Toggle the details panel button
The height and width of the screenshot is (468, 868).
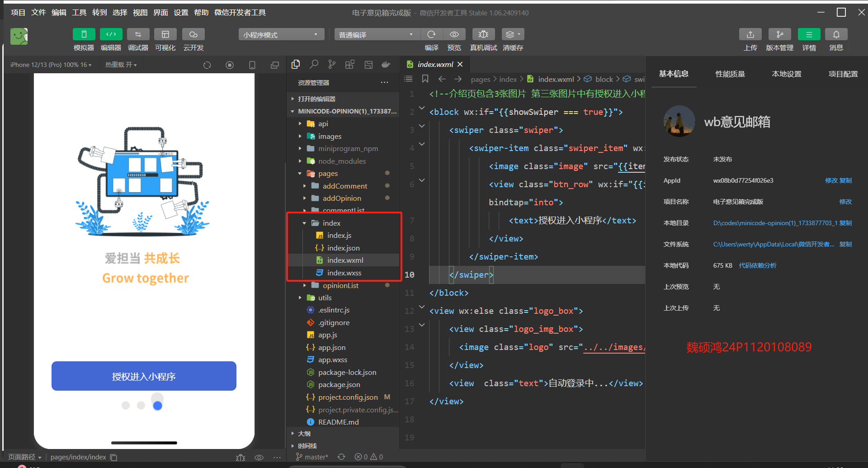tap(809, 34)
